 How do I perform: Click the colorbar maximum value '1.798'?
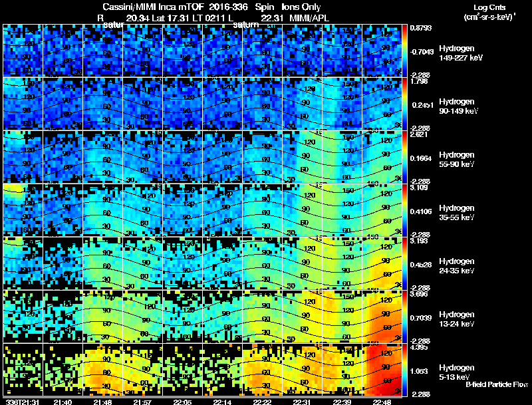tap(420, 81)
